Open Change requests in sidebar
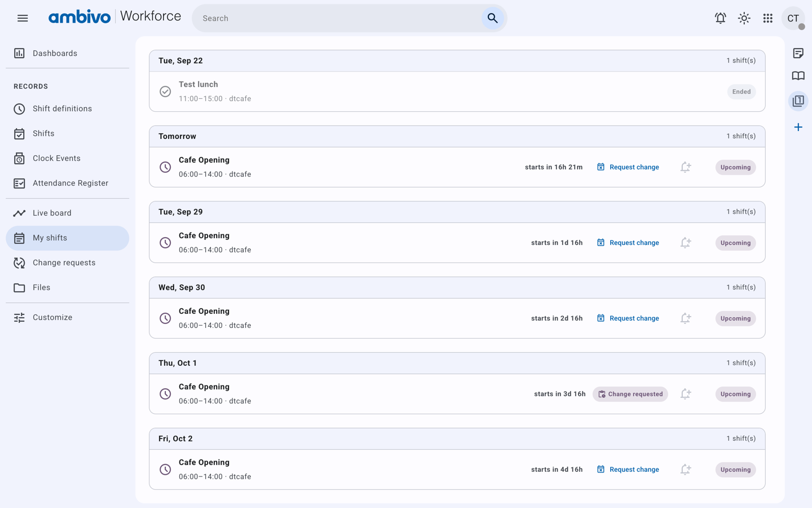Viewport: 812px width, 508px height. pos(67,262)
